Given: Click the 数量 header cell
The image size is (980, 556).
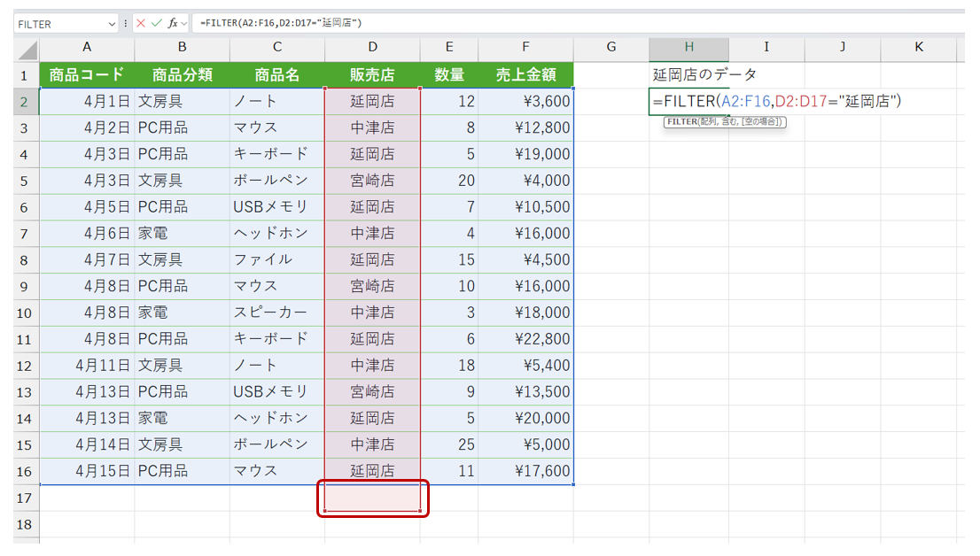Looking at the screenshot, I should coord(449,75).
